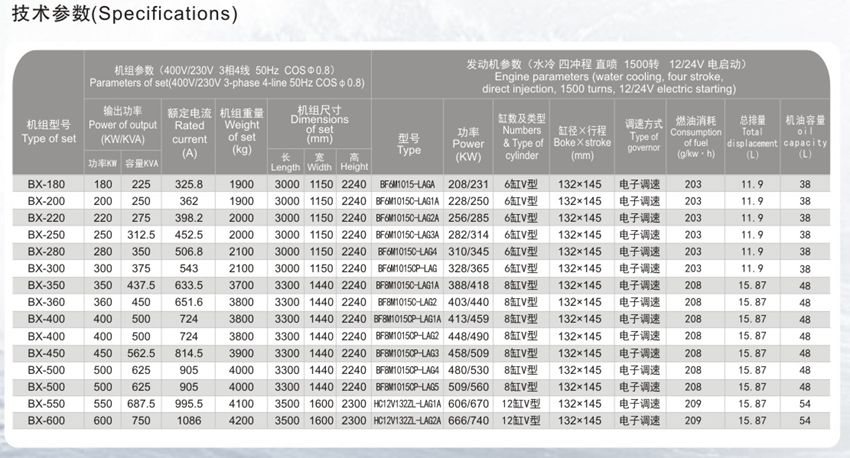The height and width of the screenshot is (458, 850).
Task: Click engine type 'HC12V132ZL-LAG1A'
Action: click(x=407, y=404)
